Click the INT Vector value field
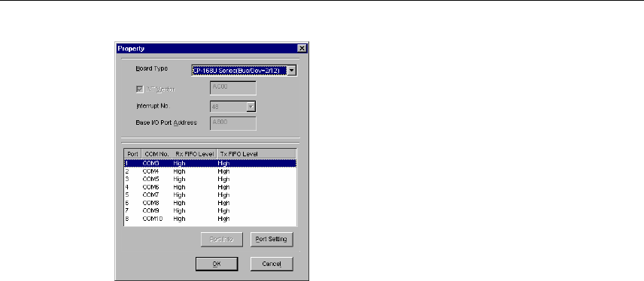The image size is (644, 281). coord(233,88)
